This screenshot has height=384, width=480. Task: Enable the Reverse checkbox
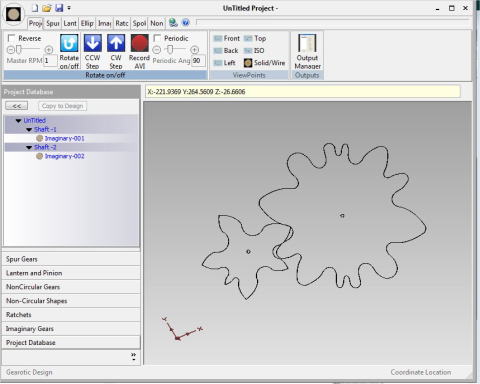(x=12, y=38)
